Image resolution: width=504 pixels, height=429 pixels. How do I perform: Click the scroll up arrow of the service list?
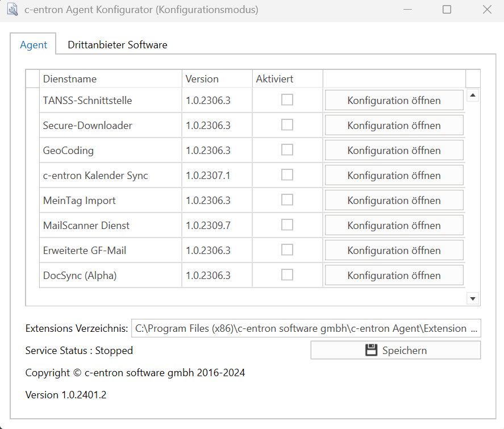tap(473, 95)
